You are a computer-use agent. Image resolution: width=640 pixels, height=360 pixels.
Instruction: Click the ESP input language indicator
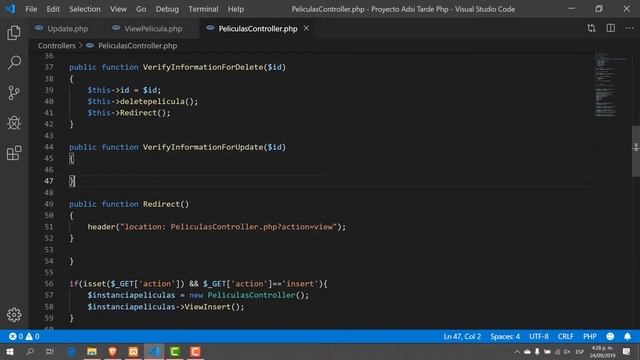pyautogui.click(x=579, y=351)
